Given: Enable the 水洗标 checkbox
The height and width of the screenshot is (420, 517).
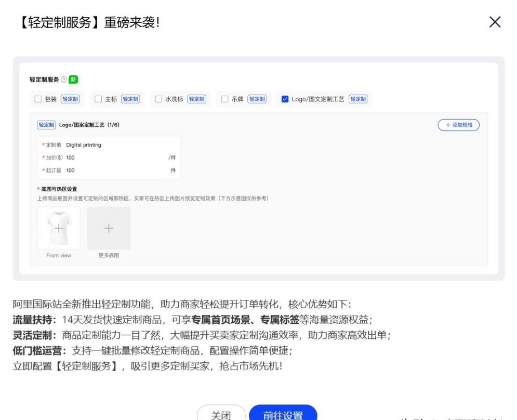Looking at the screenshot, I should (158, 99).
